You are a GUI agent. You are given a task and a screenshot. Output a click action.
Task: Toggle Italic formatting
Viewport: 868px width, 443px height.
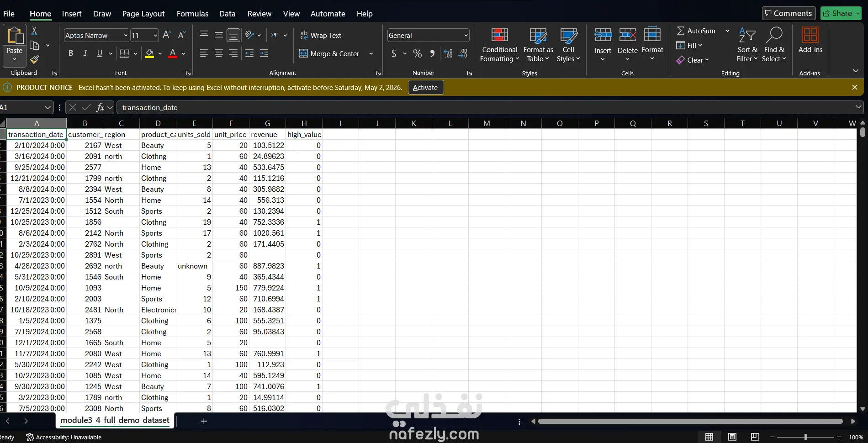pyautogui.click(x=85, y=53)
